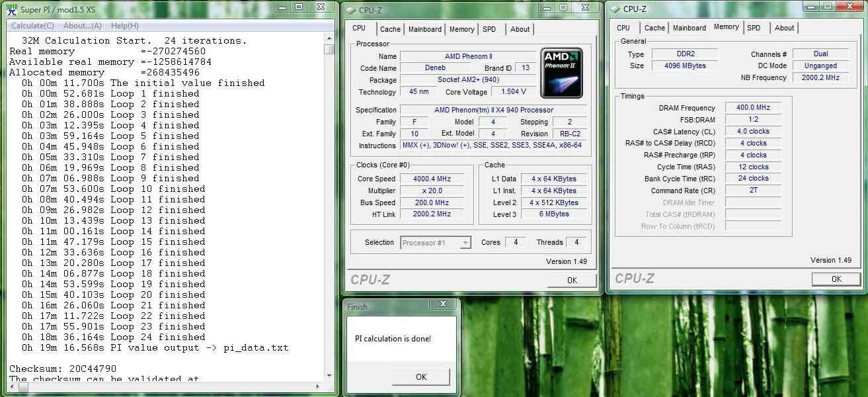
Task: Click the Bank Cycle Time value '24 clocks'
Action: (x=754, y=179)
